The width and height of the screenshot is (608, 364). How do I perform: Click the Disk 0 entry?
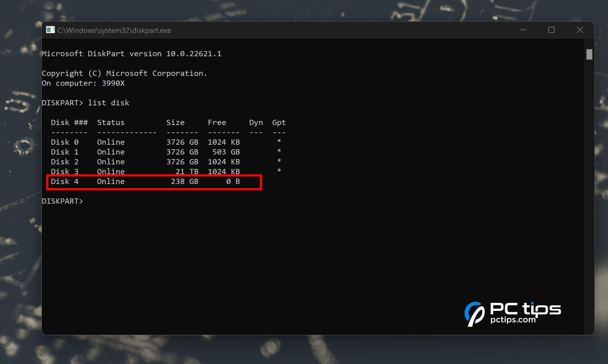(x=65, y=142)
